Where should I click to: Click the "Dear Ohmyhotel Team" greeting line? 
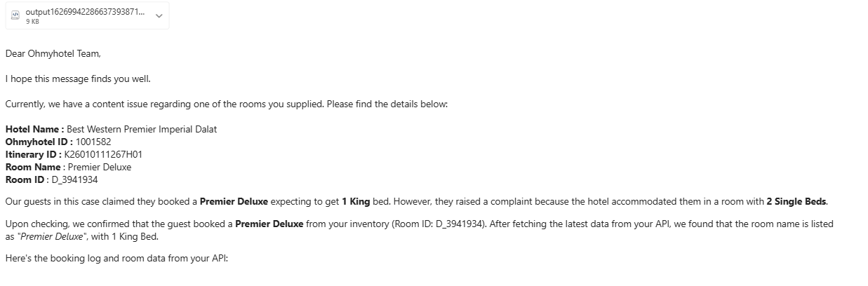coord(53,53)
